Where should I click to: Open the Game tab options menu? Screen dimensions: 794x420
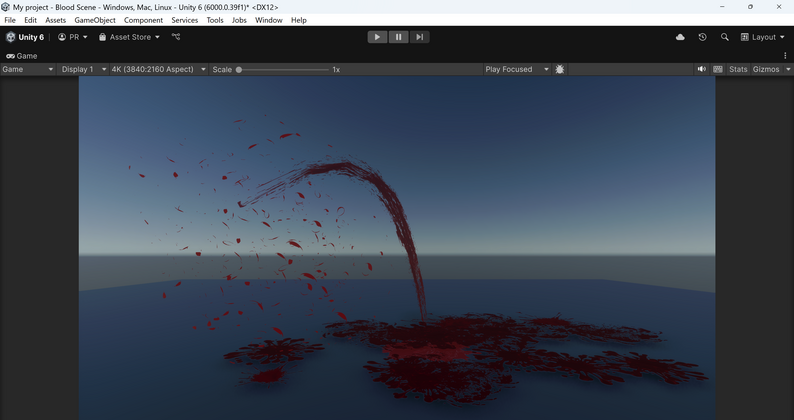(x=785, y=56)
